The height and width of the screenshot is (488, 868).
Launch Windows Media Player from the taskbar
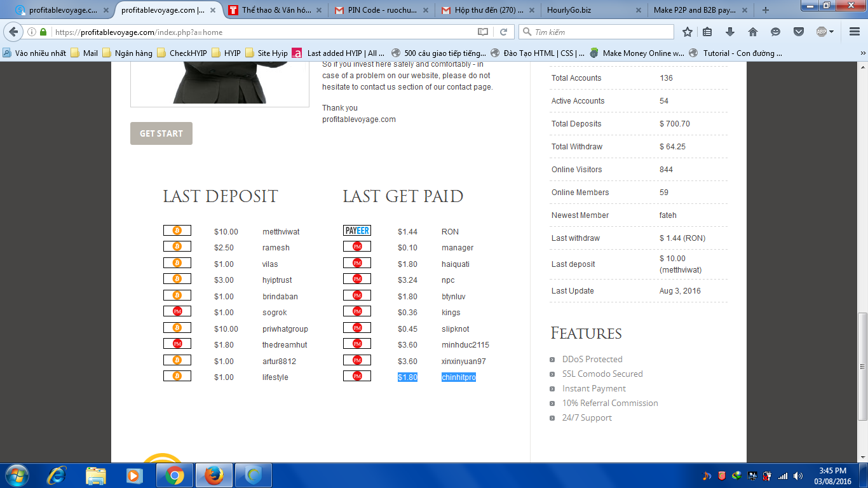pos(134,475)
